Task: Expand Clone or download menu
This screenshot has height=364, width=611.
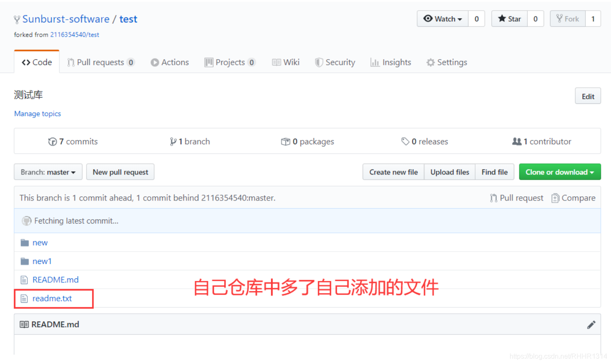Action: [560, 172]
